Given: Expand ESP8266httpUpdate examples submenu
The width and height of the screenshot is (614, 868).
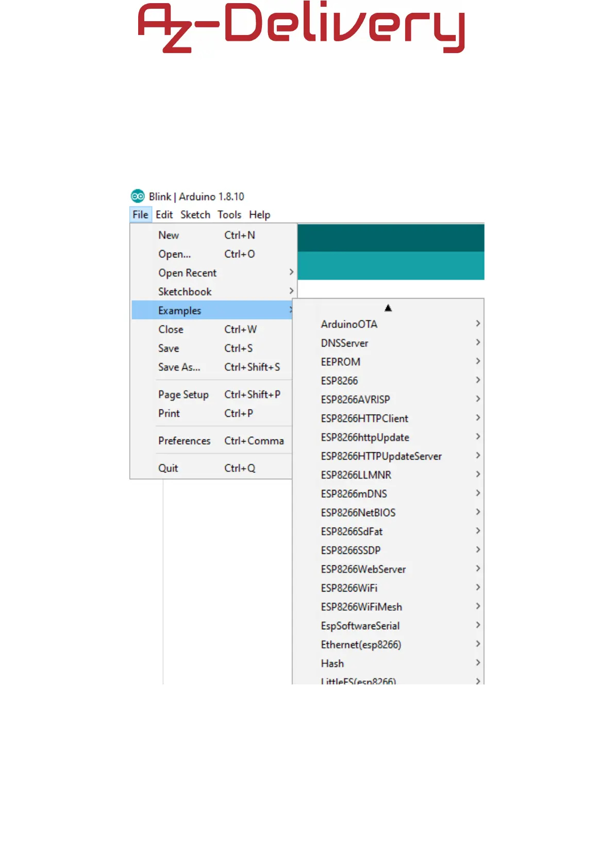Looking at the screenshot, I should (x=388, y=437).
